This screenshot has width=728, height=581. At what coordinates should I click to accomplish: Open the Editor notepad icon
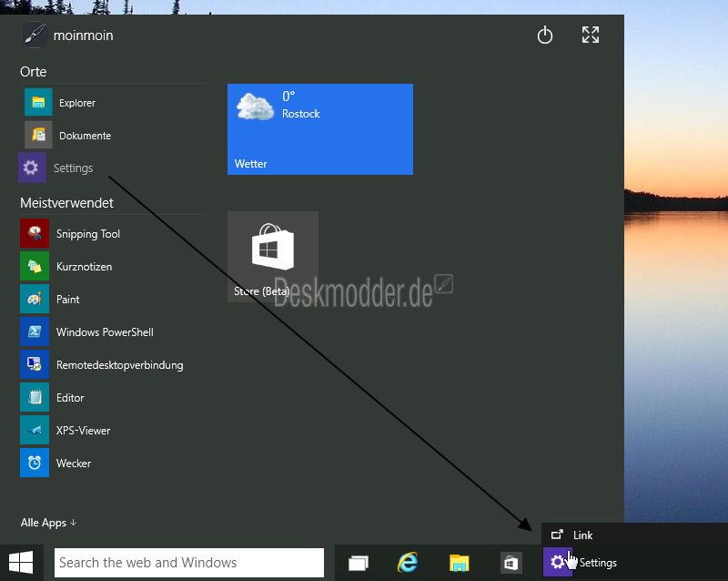tap(35, 397)
